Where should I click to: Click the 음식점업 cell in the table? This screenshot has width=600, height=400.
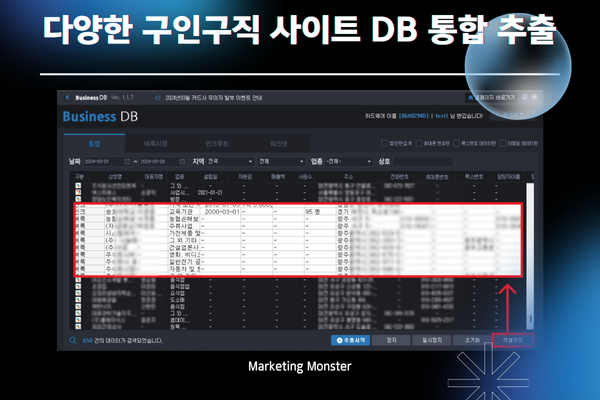(179, 286)
